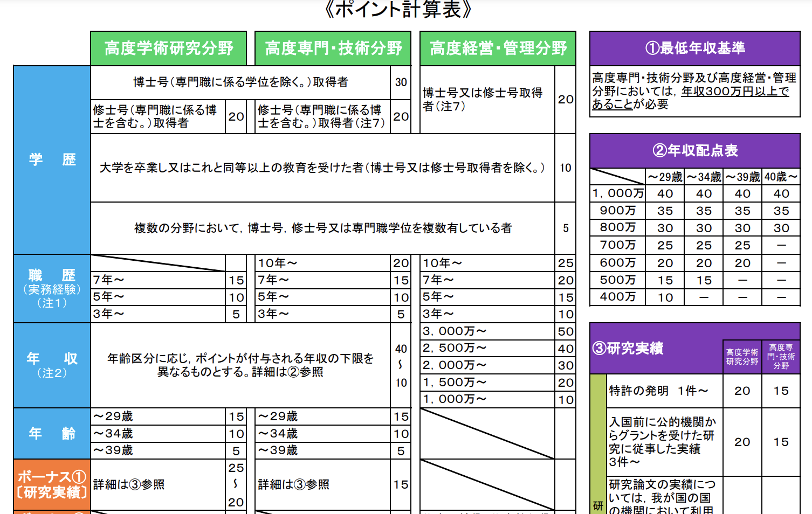Click the ②年収配点表 purple header
Screen dimensions: 812x514
pos(695,151)
